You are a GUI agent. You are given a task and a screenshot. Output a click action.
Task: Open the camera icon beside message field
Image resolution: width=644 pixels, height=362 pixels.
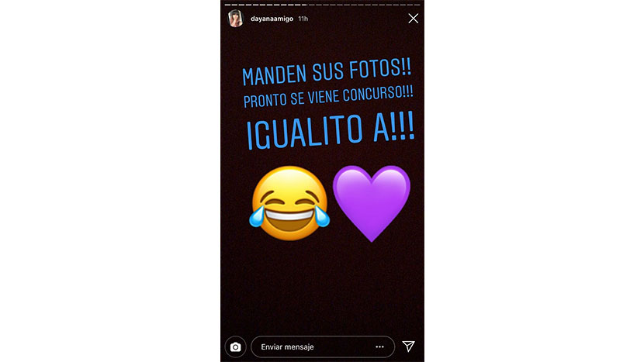click(x=235, y=346)
